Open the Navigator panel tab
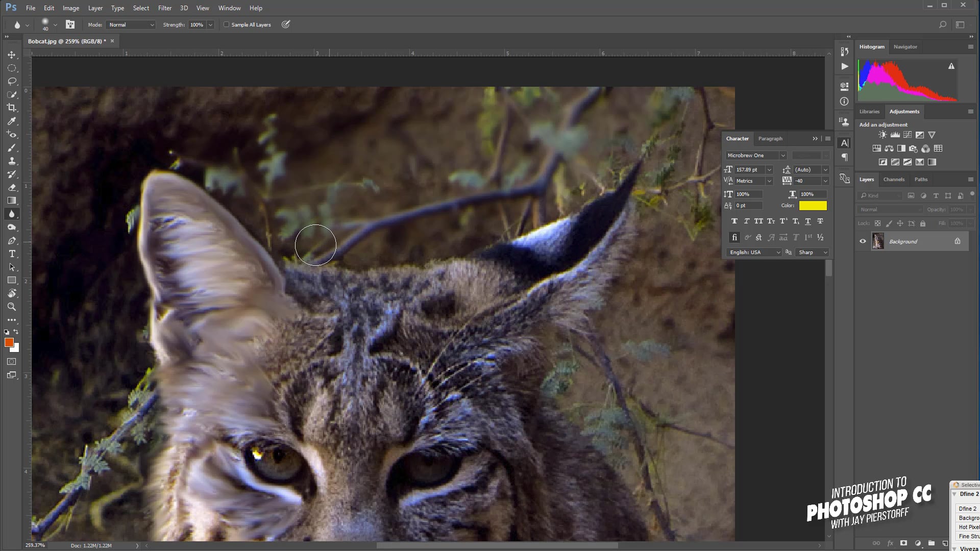 905,46
